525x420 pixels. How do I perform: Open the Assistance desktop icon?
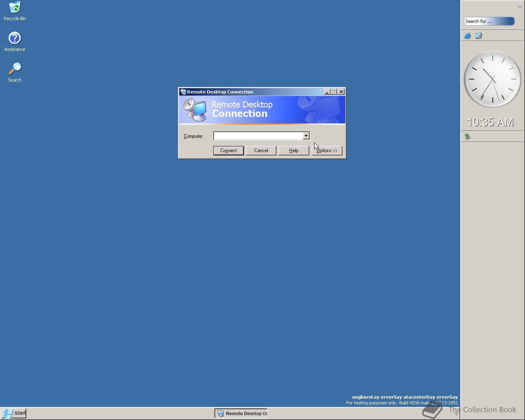tap(15, 42)
